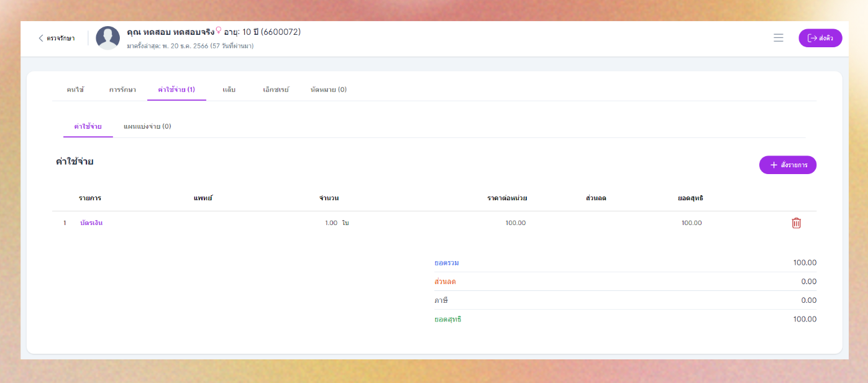868x383 pixels.
Task: Open the นัดหมาย (0) tab
Action: tap(329, 90)
